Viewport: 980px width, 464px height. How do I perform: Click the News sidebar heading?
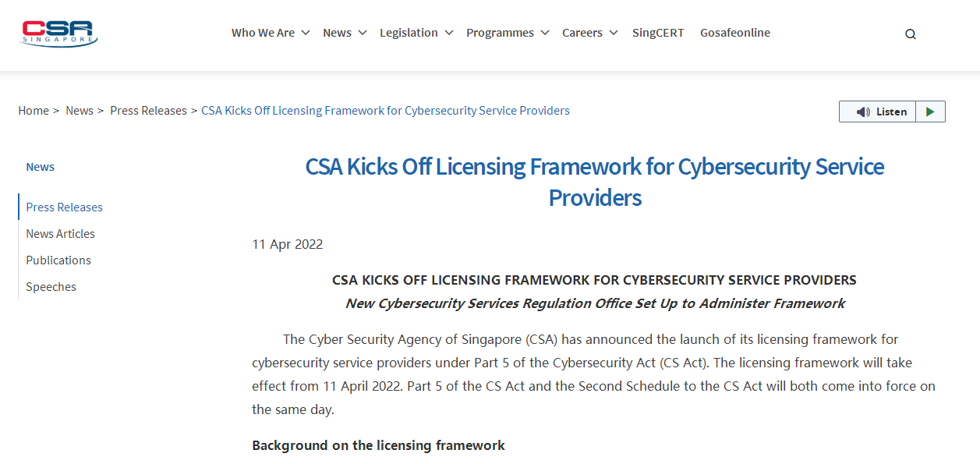pyautogui.click(x=41, y=167)
